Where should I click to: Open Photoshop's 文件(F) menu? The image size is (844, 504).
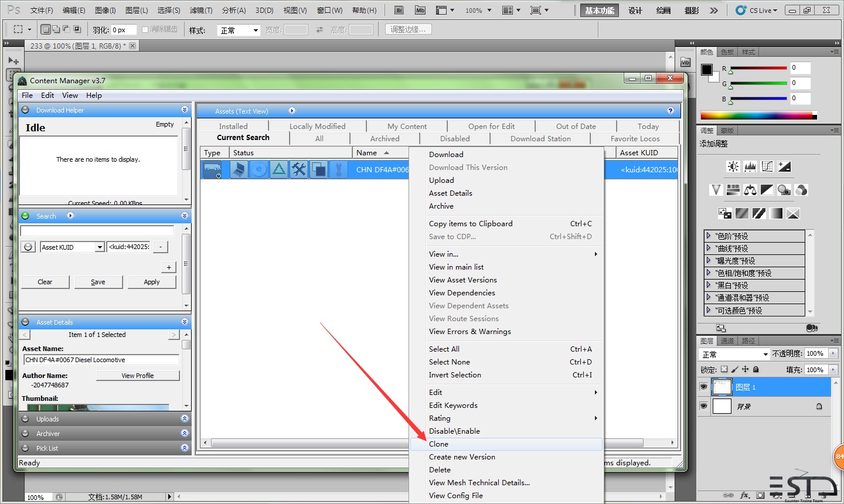pyautogui.click(x=42, y=11)
